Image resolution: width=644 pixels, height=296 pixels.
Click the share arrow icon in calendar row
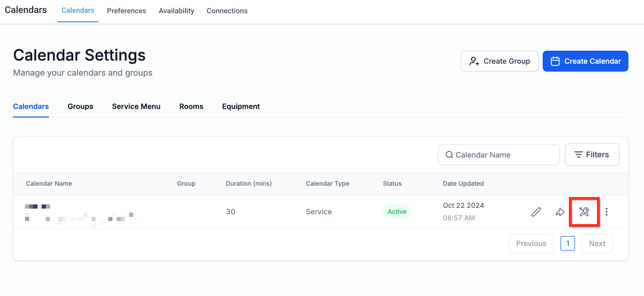coord(560,212)
